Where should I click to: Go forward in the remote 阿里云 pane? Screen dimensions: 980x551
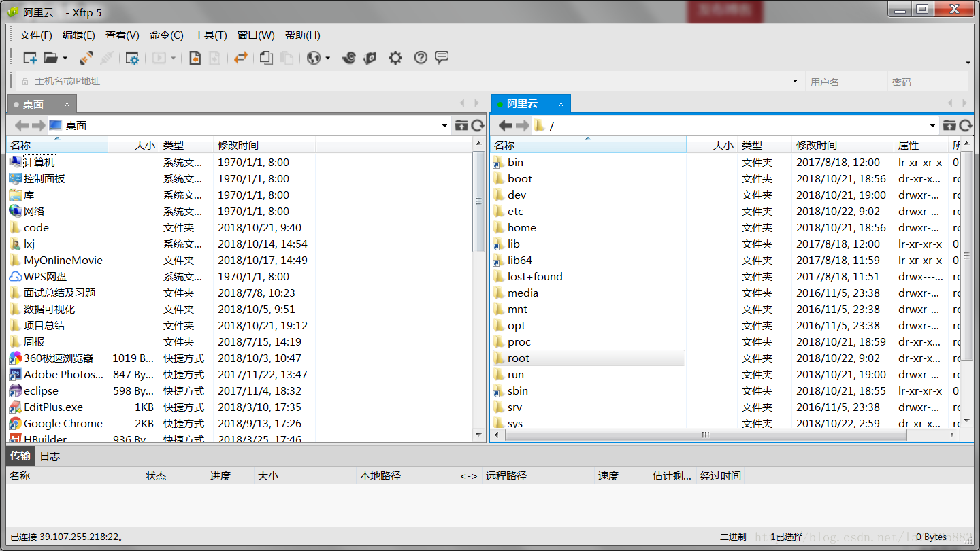522,125
